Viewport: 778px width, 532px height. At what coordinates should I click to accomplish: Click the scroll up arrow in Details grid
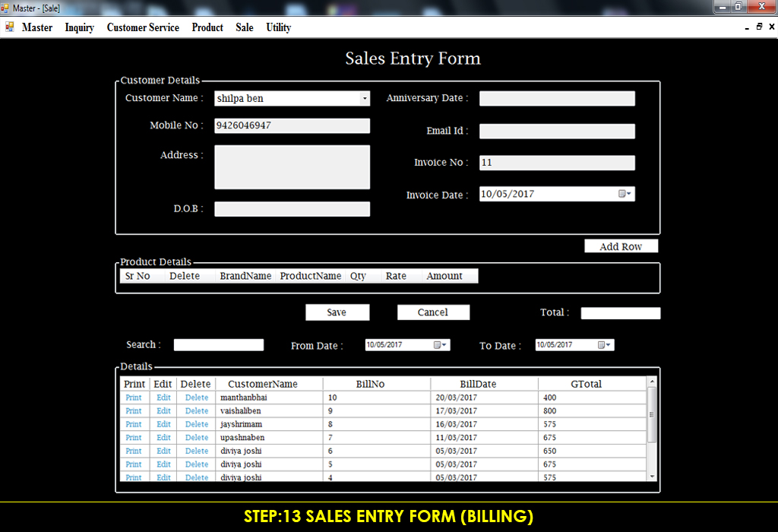pos(652,381)
